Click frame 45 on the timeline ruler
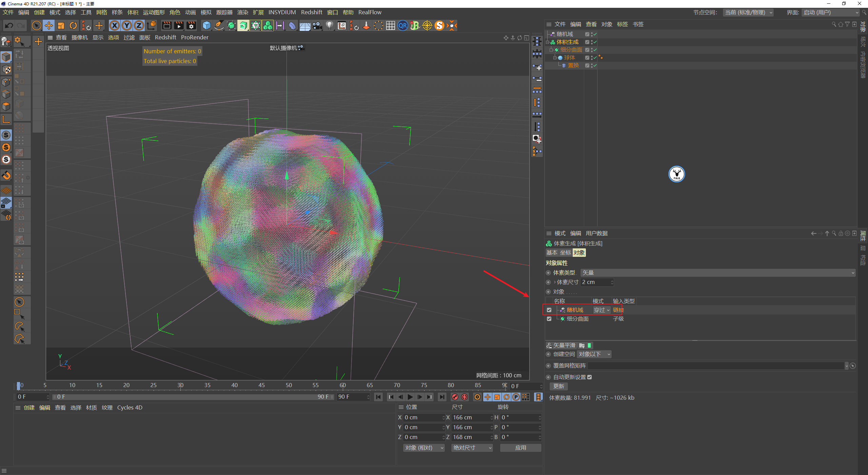The width and height of the screenshot is (868, 475). 261,385
